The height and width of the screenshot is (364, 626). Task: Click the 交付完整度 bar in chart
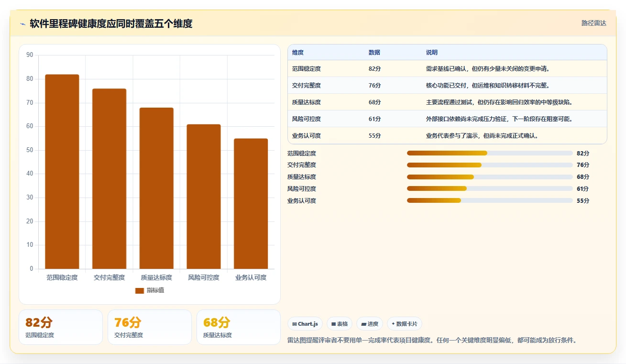(109, 179)
